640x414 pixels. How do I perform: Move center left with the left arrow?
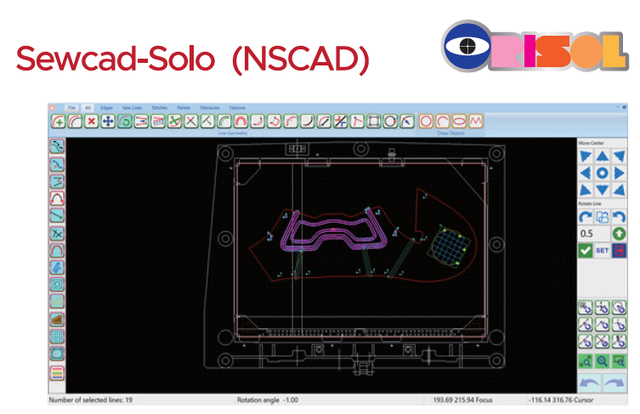(x=585, y=173)
